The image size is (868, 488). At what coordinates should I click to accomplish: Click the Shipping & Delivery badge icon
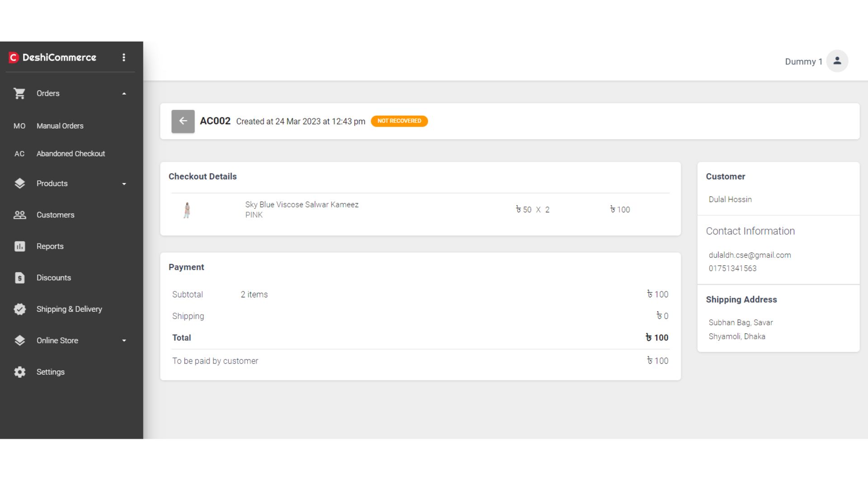19,309
